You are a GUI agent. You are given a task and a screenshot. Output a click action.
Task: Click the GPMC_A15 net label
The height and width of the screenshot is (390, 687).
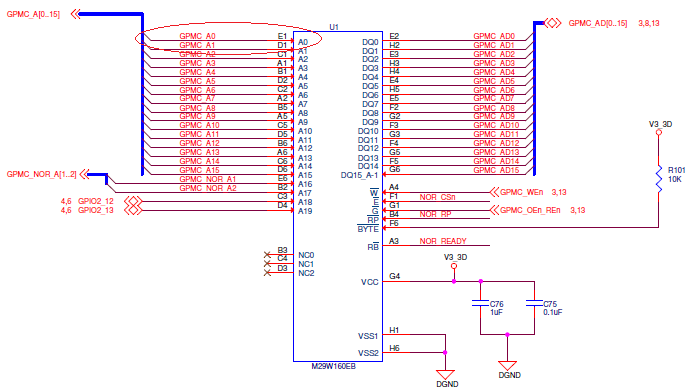pyautogui.click(x=199, y=170)
